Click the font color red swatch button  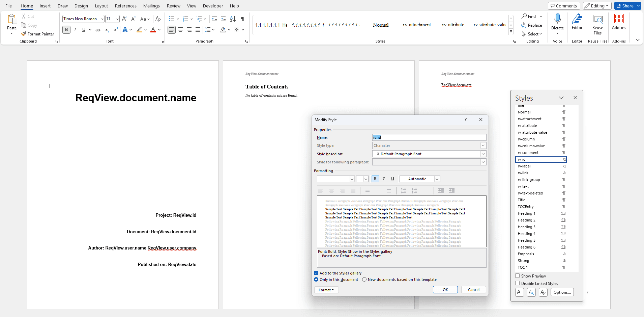(153, 30)
